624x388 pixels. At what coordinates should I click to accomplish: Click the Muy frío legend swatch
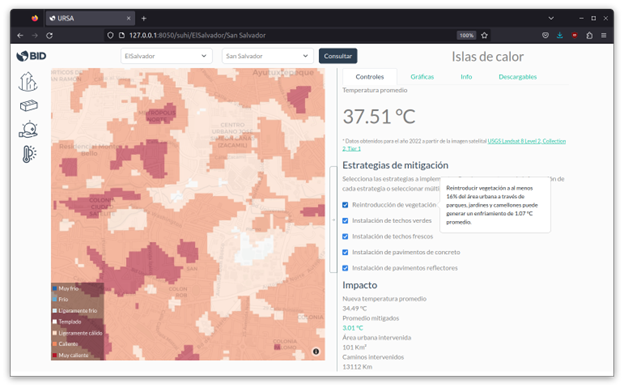tap(55, 289)
